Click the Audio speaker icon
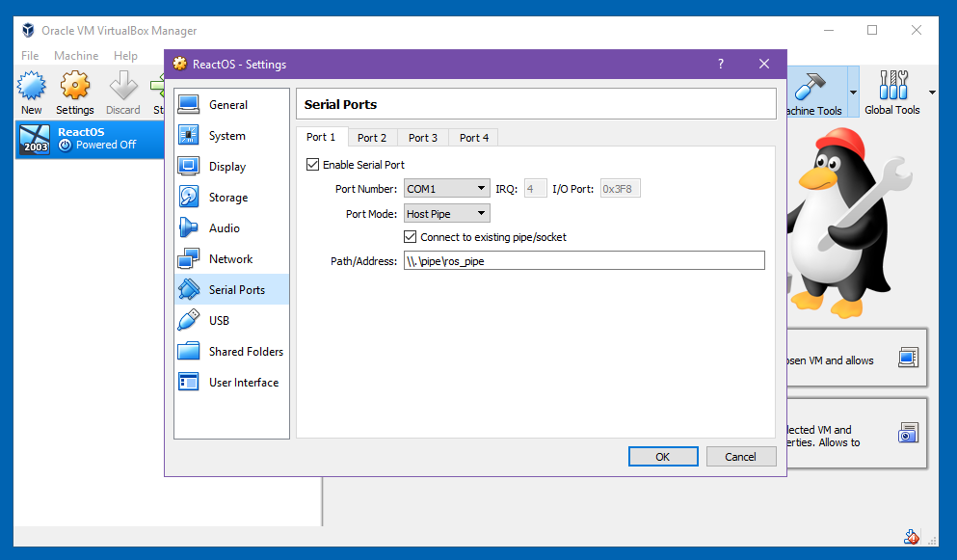Viewport: 957px width, 560px height. 189,227
